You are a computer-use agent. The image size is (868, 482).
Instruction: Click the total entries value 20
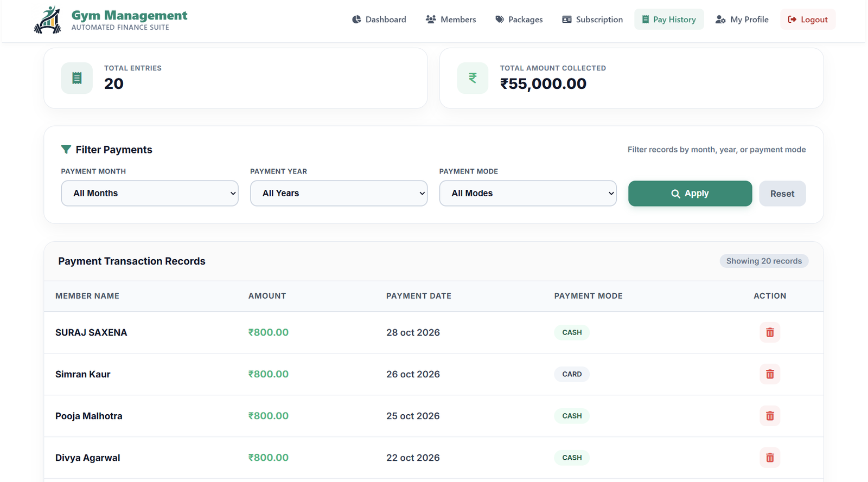pyautogui.click(x=114, y=83)
